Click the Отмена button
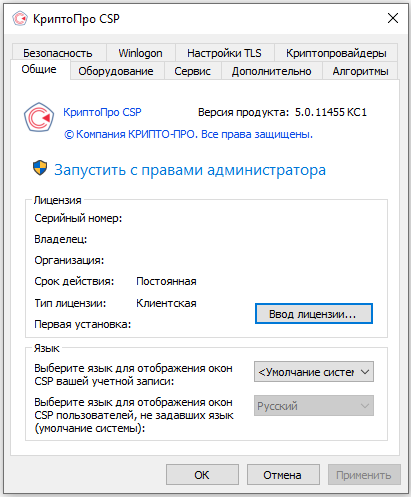Image resolution: width=411 pixels, height=497 pixels. click(x=283, y=475)
